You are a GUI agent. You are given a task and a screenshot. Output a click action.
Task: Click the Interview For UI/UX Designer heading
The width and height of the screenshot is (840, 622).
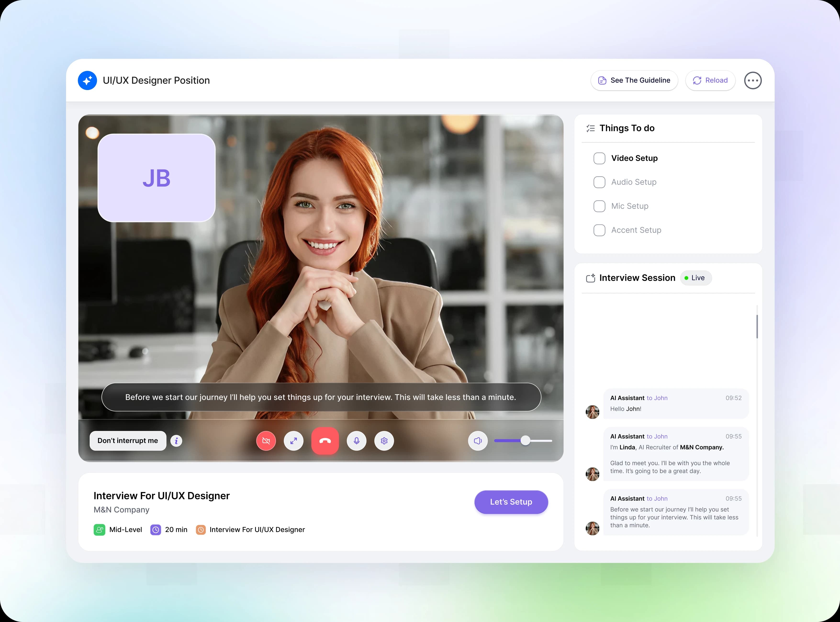tap(162, 496)
